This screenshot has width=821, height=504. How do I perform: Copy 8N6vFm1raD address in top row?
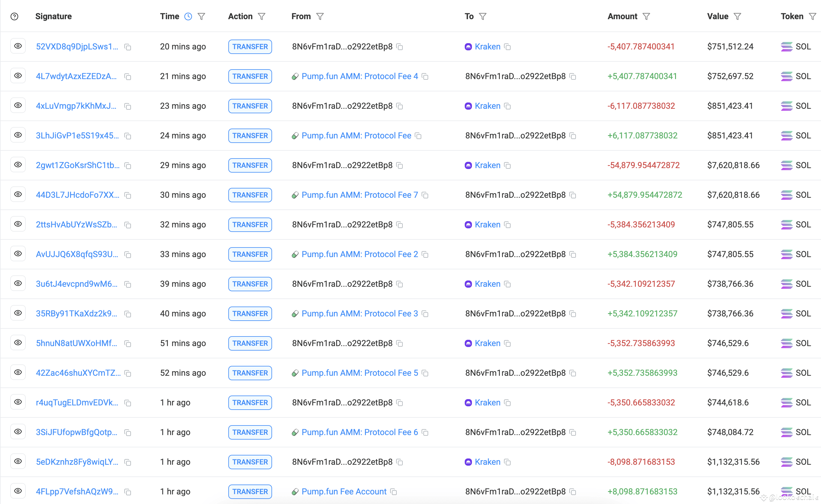[400, 47]
